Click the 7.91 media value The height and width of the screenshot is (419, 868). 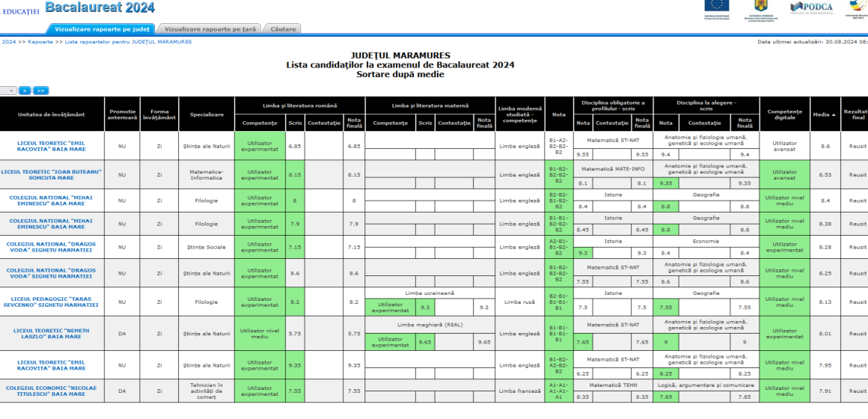(825, 391)
